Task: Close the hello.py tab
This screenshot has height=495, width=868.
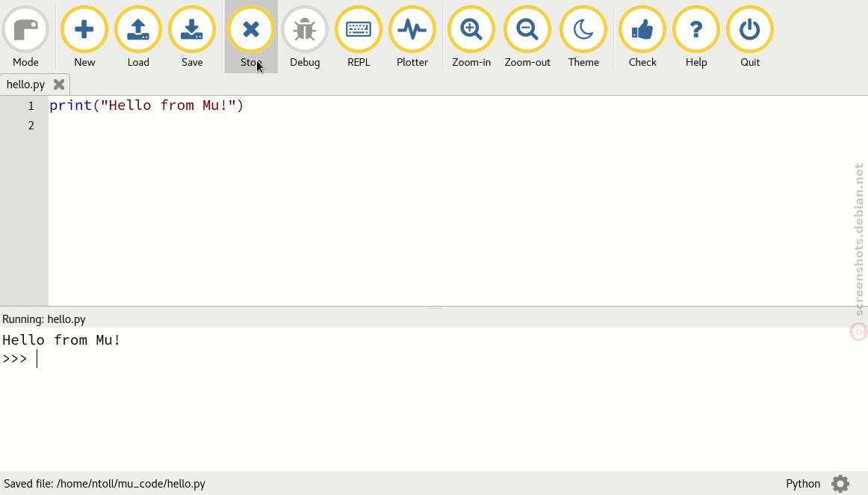Action: 59,84
